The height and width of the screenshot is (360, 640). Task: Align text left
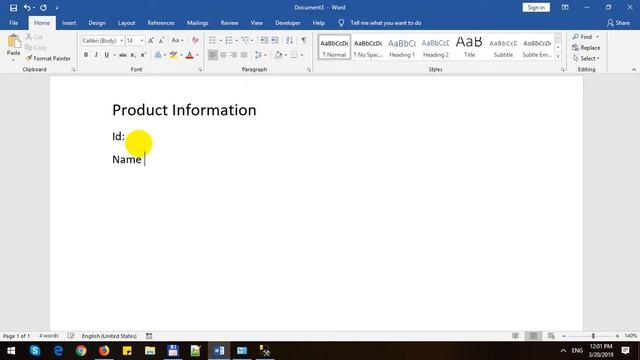click(x=213, y=55)
